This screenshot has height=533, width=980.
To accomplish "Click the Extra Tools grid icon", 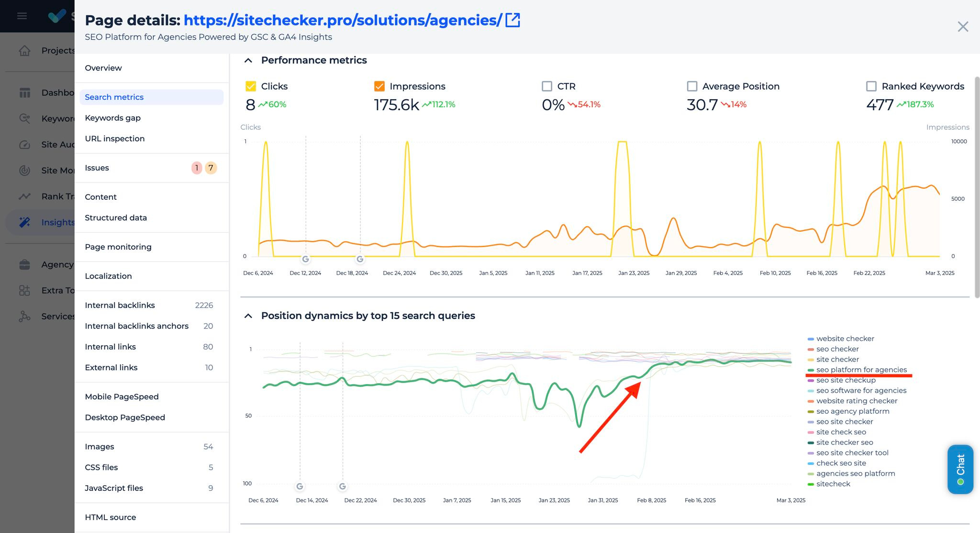I will point(24,290).
